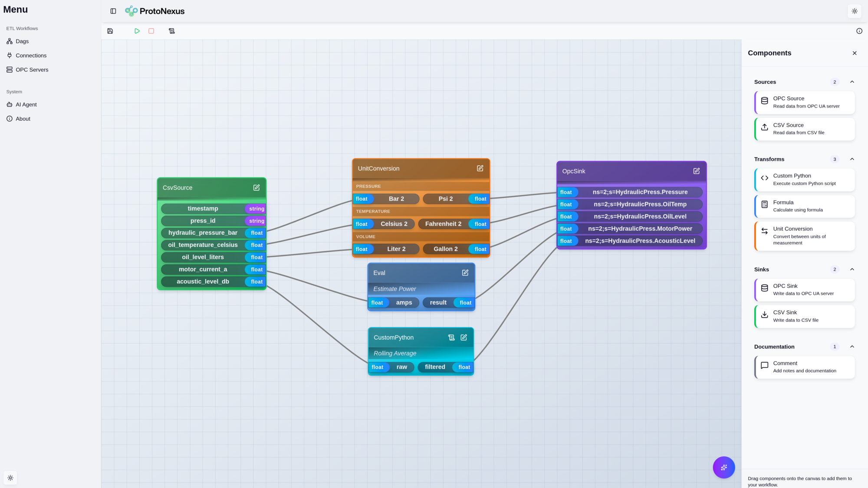Navigate to OPC Servers

32,69
